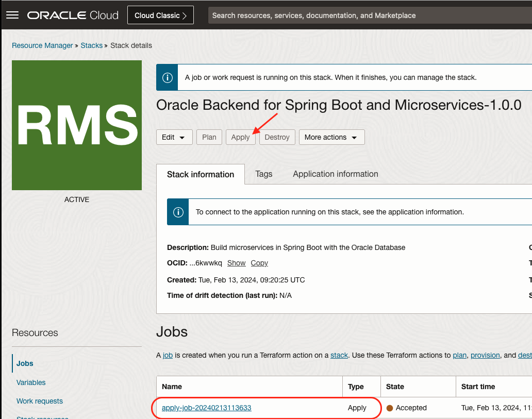Select Variables in the Resources sidebar

[31, 382]
